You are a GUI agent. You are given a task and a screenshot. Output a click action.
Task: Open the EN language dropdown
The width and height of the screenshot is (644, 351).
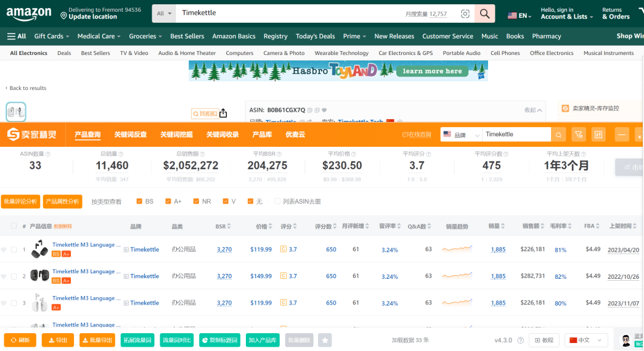520,15
